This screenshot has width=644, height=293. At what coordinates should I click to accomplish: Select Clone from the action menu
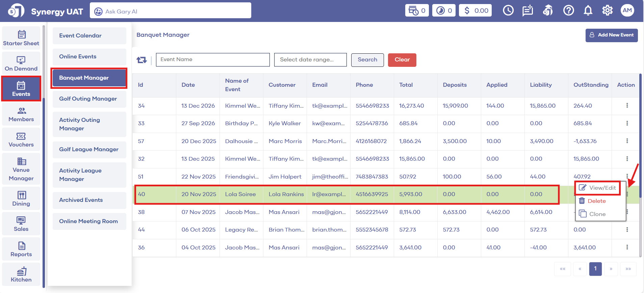coord(597,214)
